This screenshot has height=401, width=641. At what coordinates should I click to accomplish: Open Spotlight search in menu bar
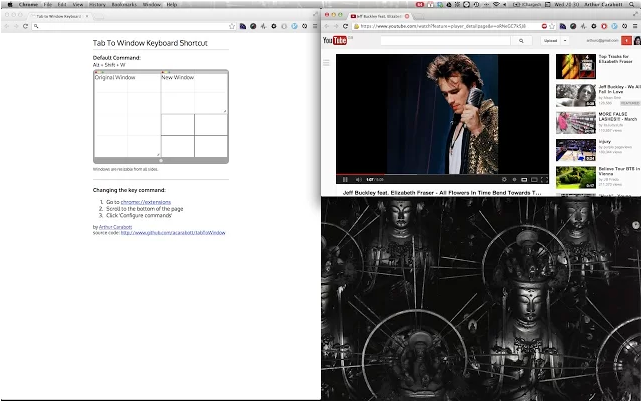click(x=633, y=4)
